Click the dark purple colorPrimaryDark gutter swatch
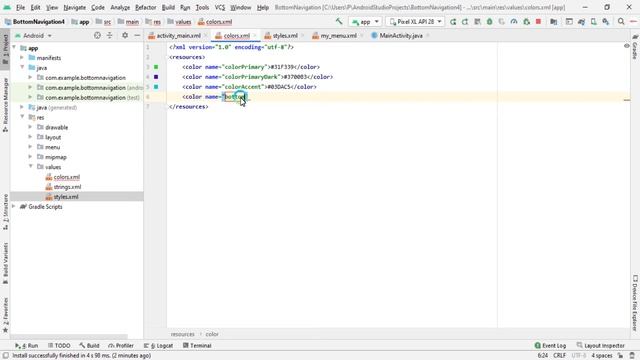 156,77
